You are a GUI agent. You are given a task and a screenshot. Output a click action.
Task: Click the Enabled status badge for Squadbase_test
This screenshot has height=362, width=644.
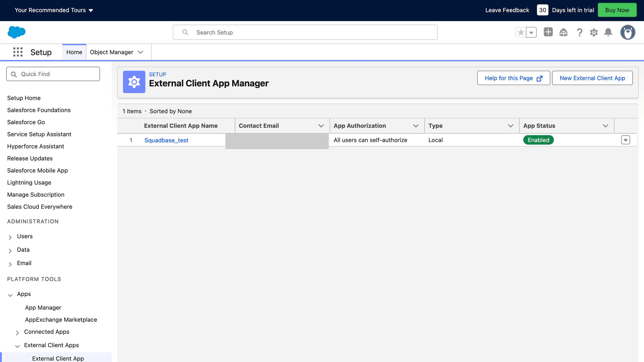[x=538, y=140]
